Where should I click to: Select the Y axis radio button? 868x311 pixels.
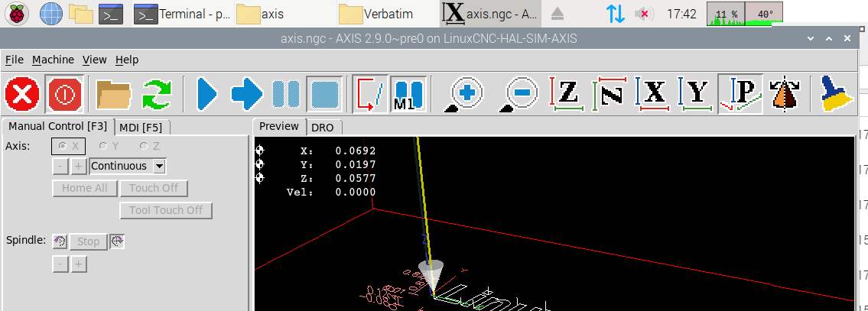pyautogui.click(x=109, y=146)
